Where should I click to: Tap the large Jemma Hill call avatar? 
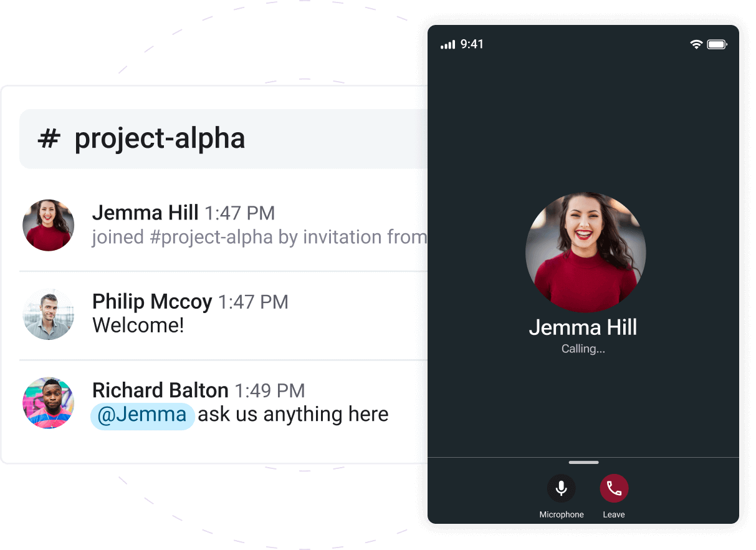click(x=585, y=252)
